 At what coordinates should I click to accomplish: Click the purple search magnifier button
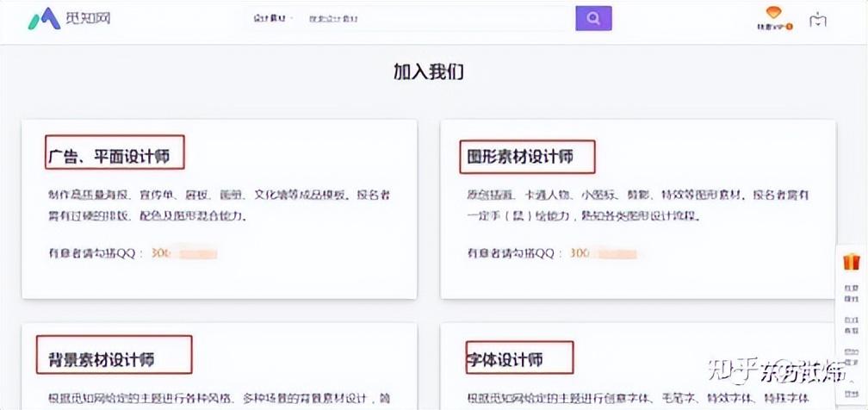593,18
